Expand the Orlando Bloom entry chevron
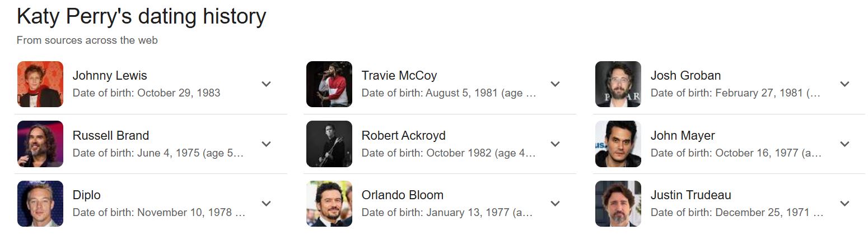This screenshot has height=234, width=868. [555, 204]
